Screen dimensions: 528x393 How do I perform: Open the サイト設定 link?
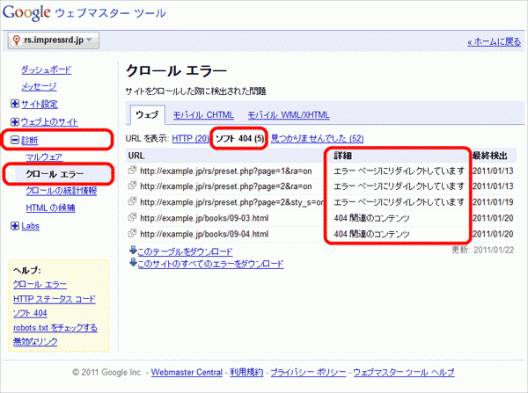coord(39,104)
